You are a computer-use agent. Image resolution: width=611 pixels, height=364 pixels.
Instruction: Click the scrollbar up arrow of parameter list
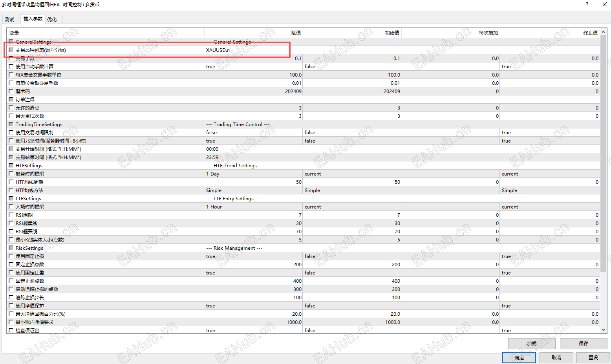tap(604, 31)
